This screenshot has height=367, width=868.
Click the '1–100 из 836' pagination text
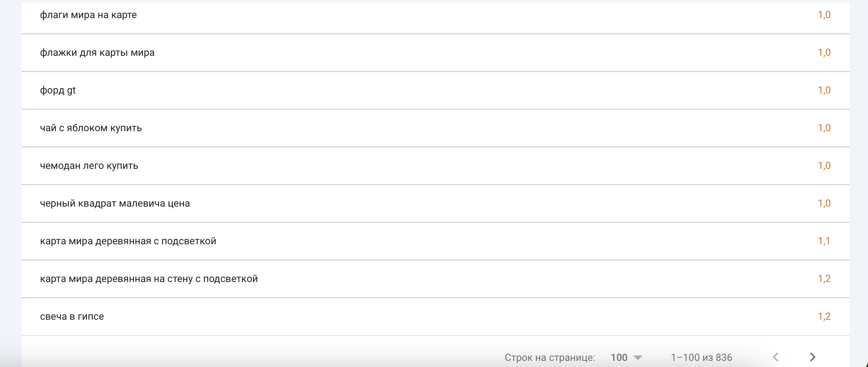click(701, 357)
